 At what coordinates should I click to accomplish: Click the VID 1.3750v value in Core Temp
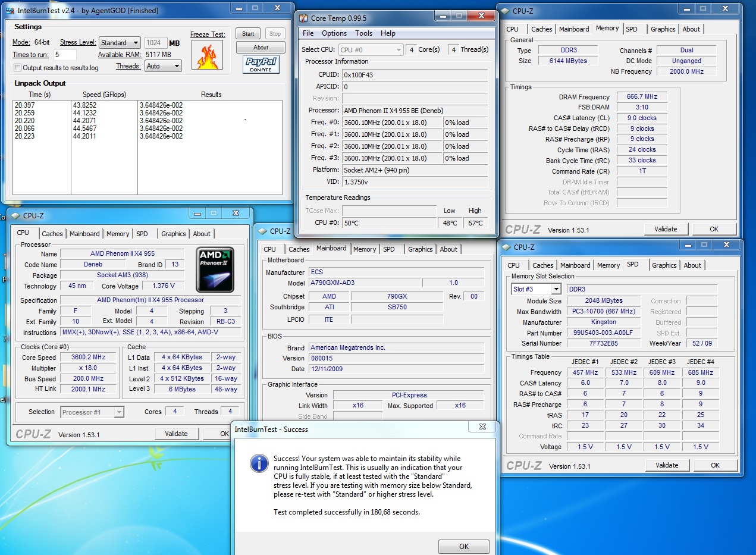tap(415, 182)
